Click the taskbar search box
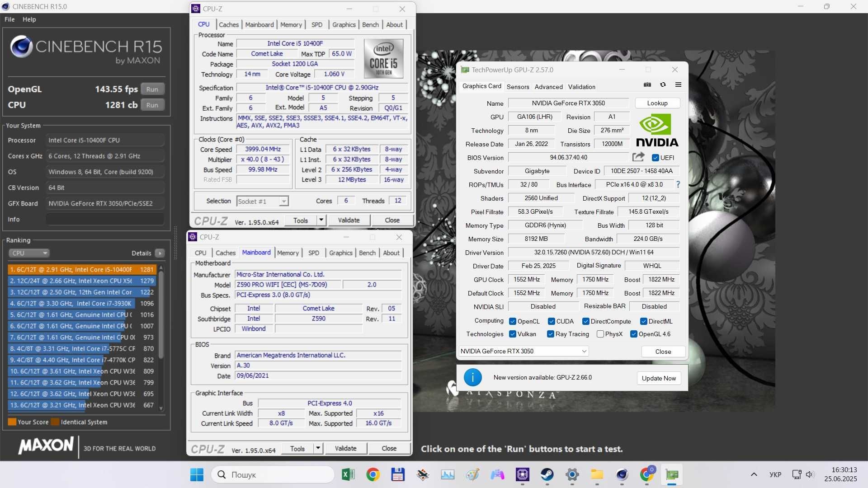Screen dimensions: 868x488 click(x=273, y=474)
